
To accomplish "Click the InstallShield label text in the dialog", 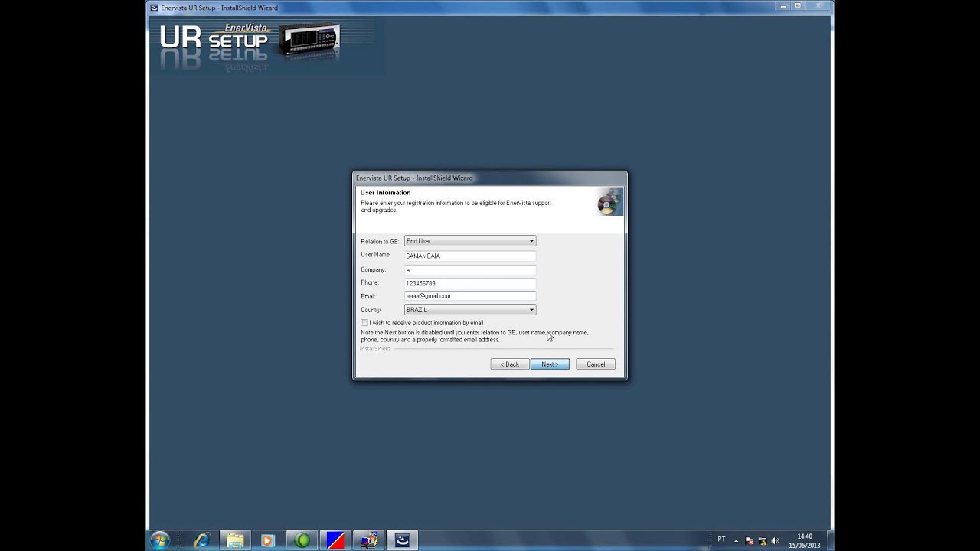I will (x=375, y=349).
